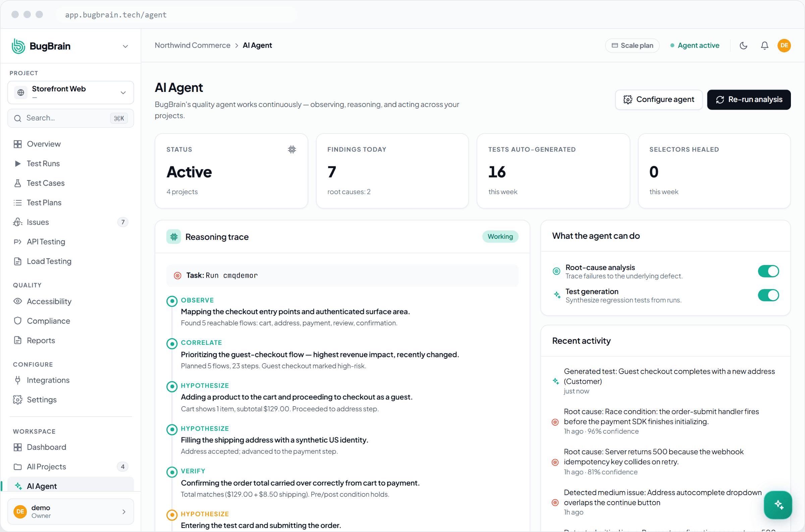Screen dimensions: 805x532
Task: Click the Test generation sparkle icon
Action: (x=557, y=295)
